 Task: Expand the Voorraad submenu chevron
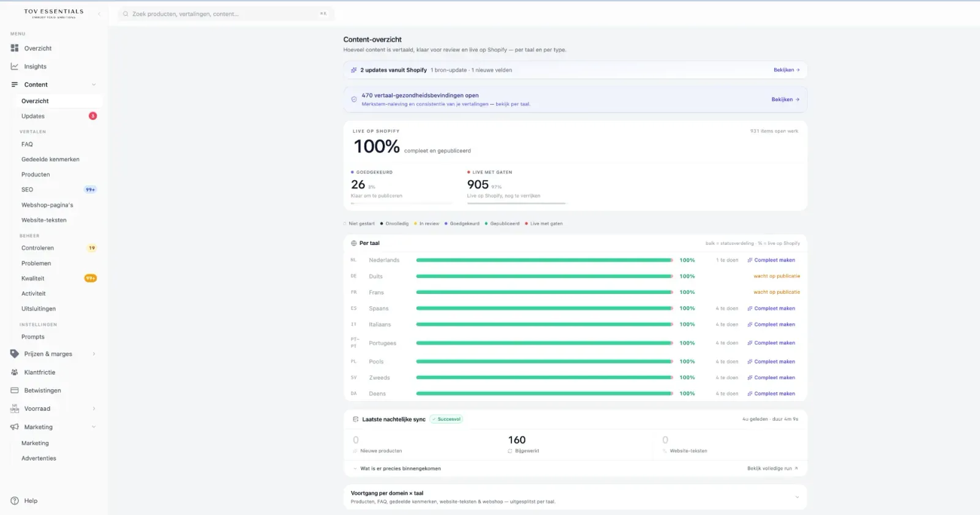point(94,408)
